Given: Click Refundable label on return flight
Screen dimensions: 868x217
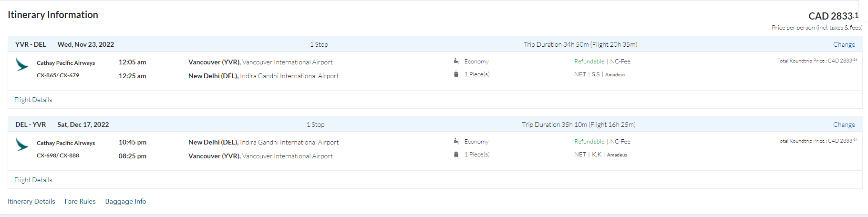Looking at the screenshot, I should point(589,142).
